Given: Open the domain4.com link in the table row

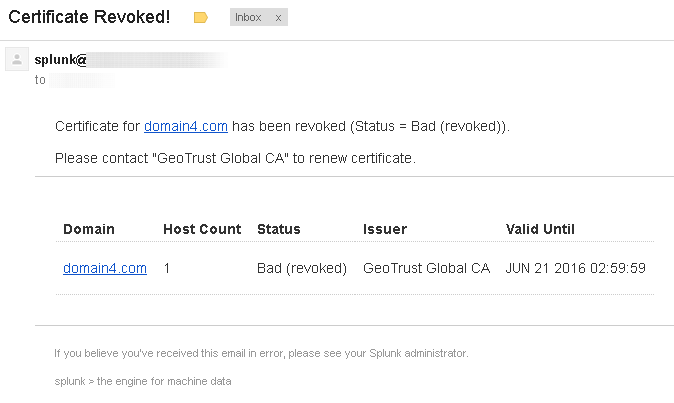Looking at the screenshot, I should [x=105, y=268].
